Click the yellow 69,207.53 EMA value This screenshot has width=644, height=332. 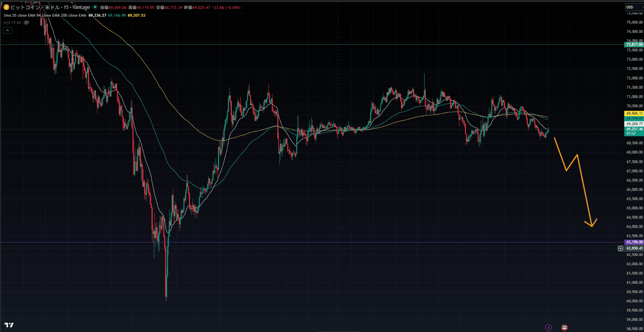tap(136, 15)
